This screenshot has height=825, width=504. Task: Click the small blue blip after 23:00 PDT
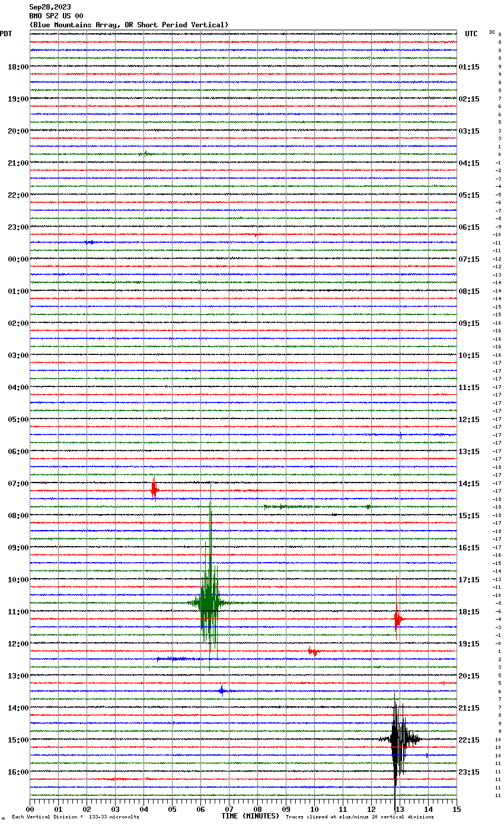(90, 242)
